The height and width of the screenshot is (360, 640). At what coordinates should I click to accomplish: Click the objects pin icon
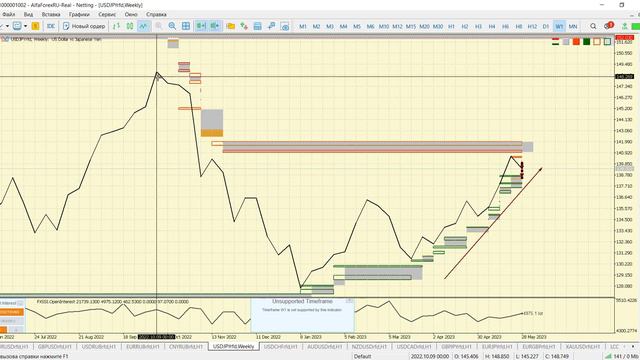coord(271,26)
